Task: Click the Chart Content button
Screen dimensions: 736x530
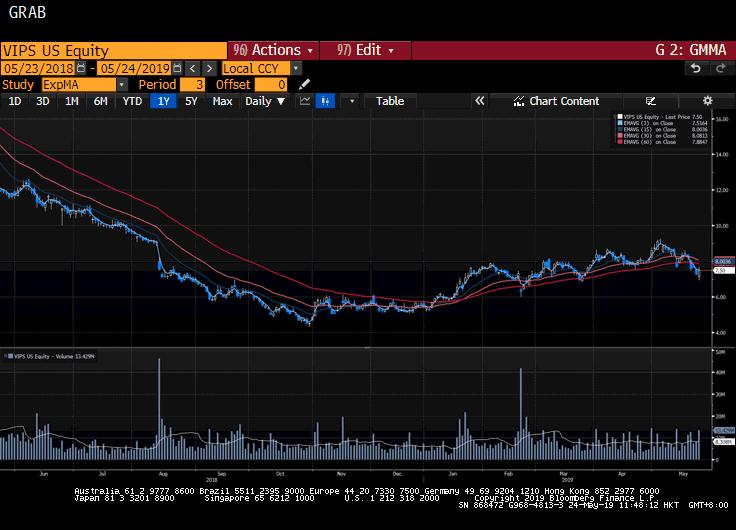Action: tap(557, 101)
